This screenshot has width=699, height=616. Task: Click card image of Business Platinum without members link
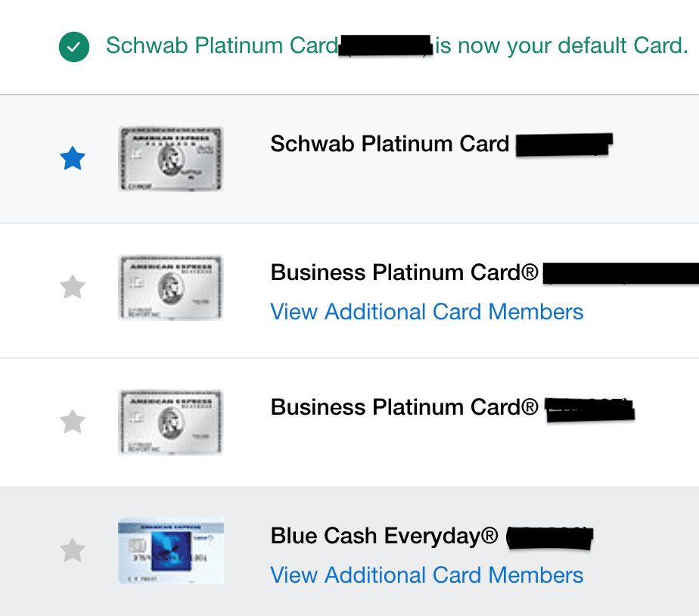coord(171,422)
